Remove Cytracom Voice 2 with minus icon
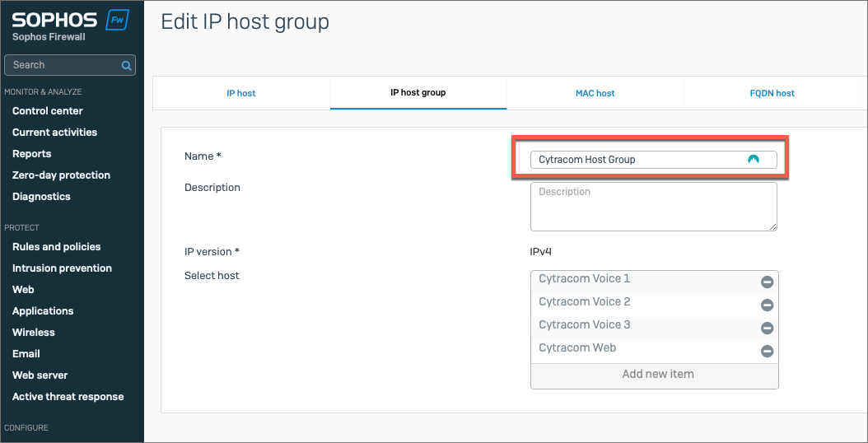This screenshot has height=443, width=868. (x=767, y=305)
